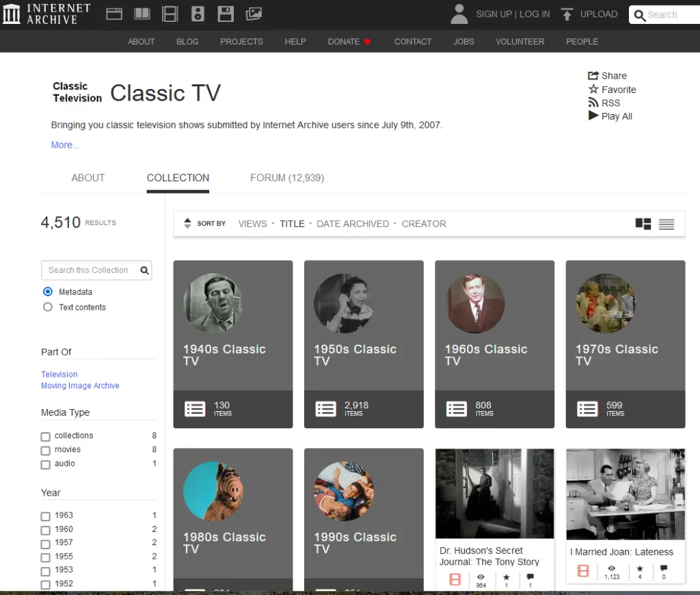The image size is (700, 595).
Task: Open the Jobs navigation link
Action: [x=463, y=42]
